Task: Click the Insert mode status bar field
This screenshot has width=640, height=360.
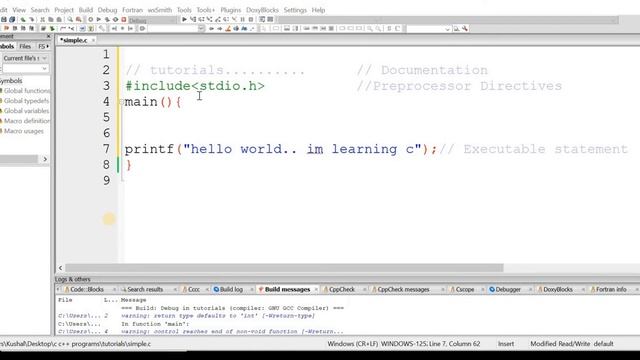Action: pos(506,344)
